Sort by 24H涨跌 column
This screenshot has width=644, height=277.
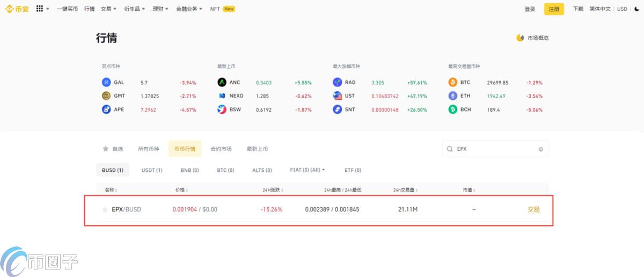coord(272,190)
